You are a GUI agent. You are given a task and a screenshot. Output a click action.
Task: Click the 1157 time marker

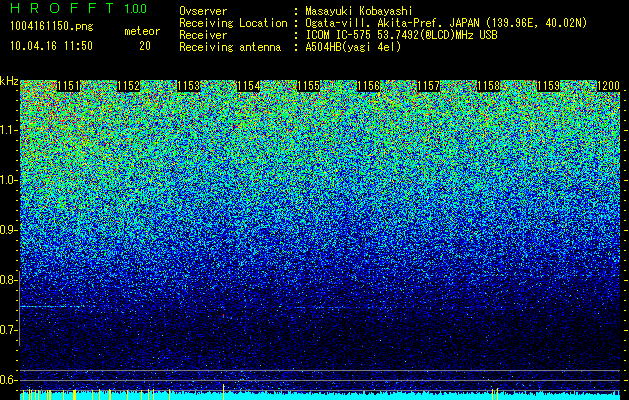pyautogui.click(x=428, y=86)
